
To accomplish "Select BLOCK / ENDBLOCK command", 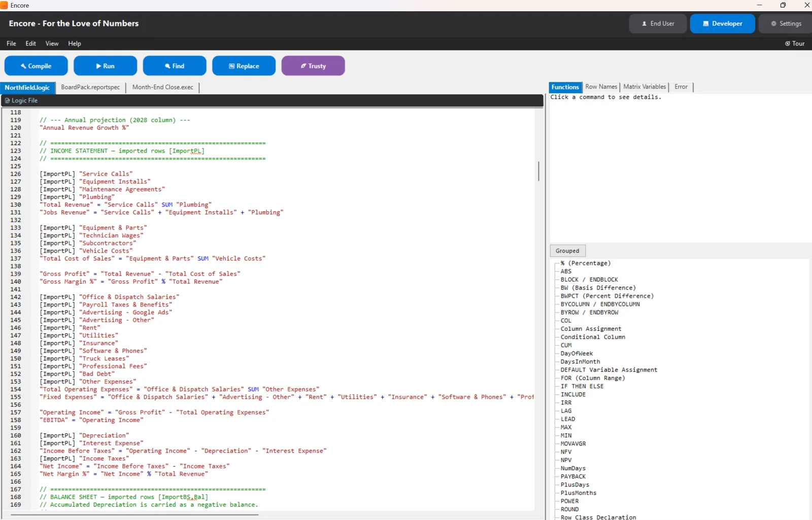I will (589, 280).
